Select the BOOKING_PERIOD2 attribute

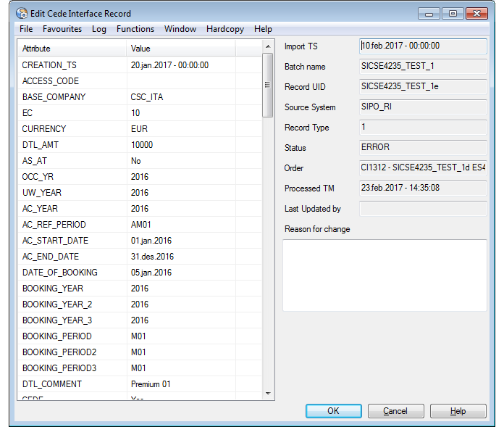pyautogui.click(x=59, y=352)
